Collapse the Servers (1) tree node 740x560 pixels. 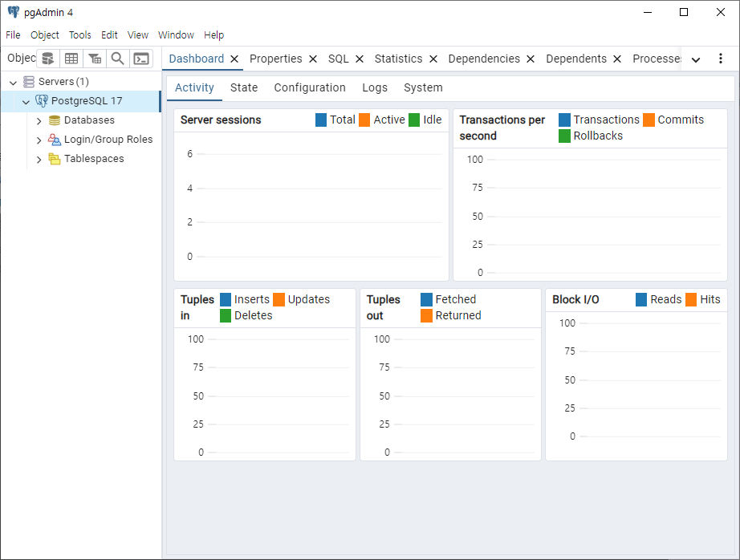[x=13, y=83]
